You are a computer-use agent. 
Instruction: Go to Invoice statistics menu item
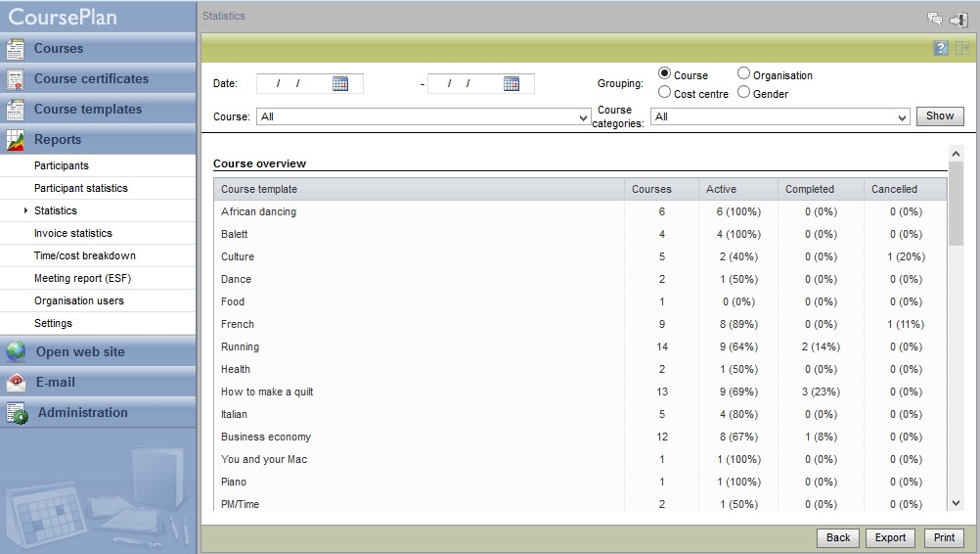pyautogui.click(x=73, y=233)
